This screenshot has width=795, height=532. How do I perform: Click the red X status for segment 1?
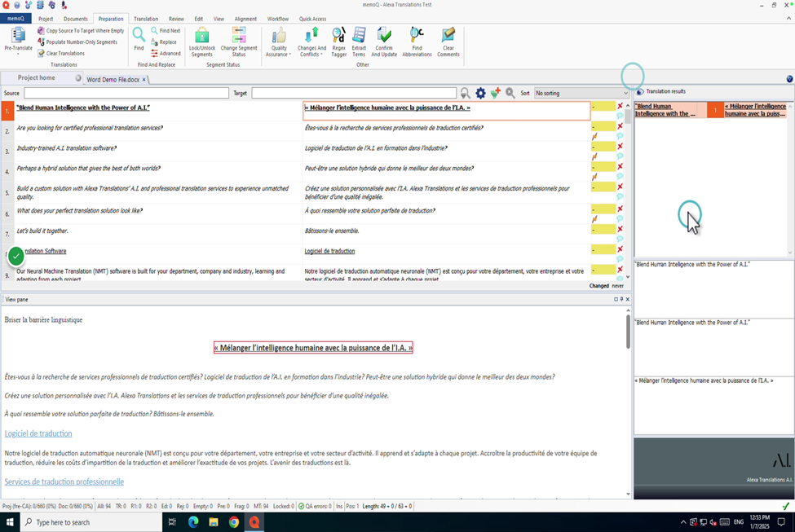(x=620, y=106)
